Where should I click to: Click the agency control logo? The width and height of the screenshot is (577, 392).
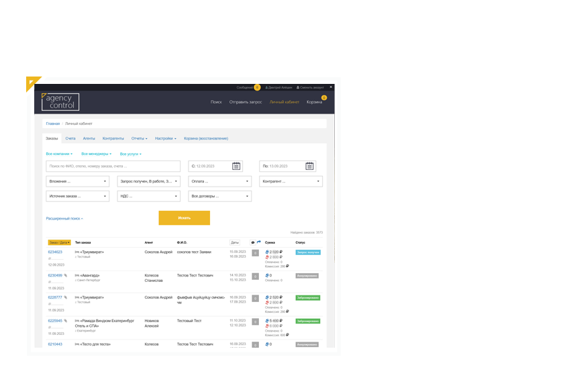click(60, 101)
